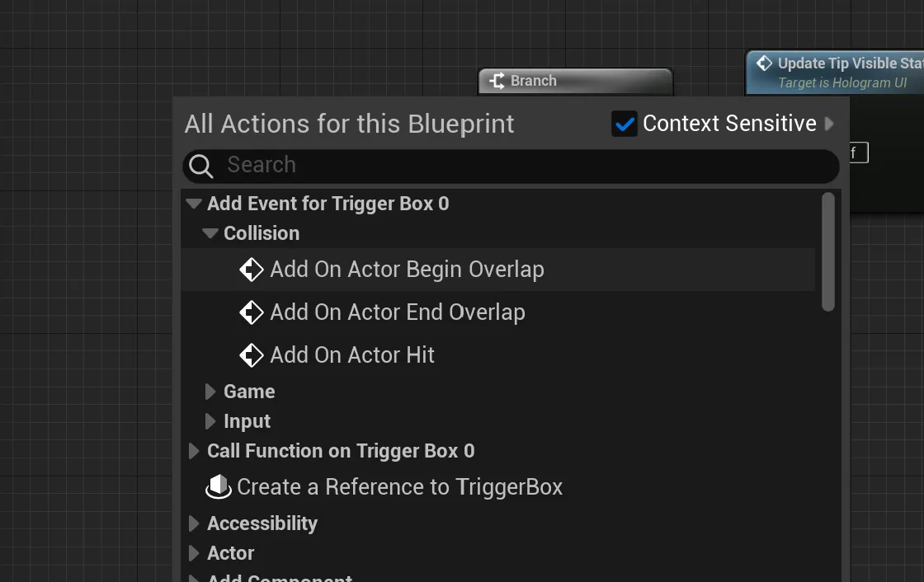This screenshot has height=582, width=924.
Task: Collapse Add Event for Trigger Box 0
Action: [x=194, y=204]
